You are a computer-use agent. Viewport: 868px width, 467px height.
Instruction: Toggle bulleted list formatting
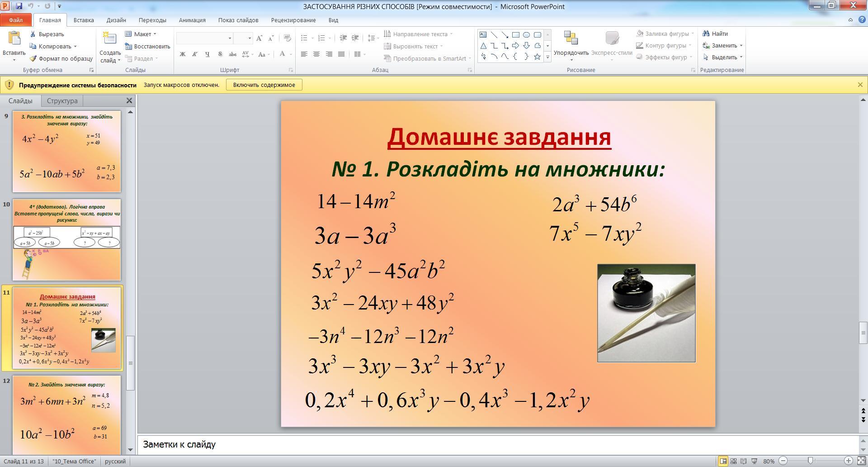(x=305, y=38)
